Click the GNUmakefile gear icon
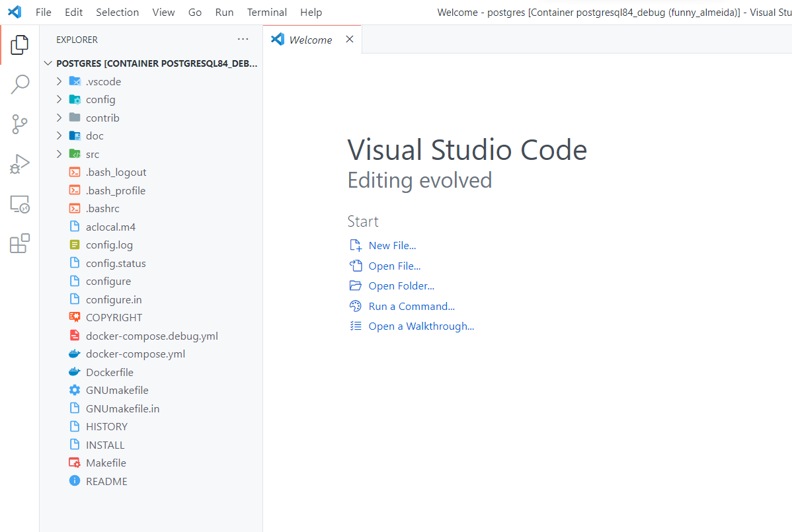 75,390
